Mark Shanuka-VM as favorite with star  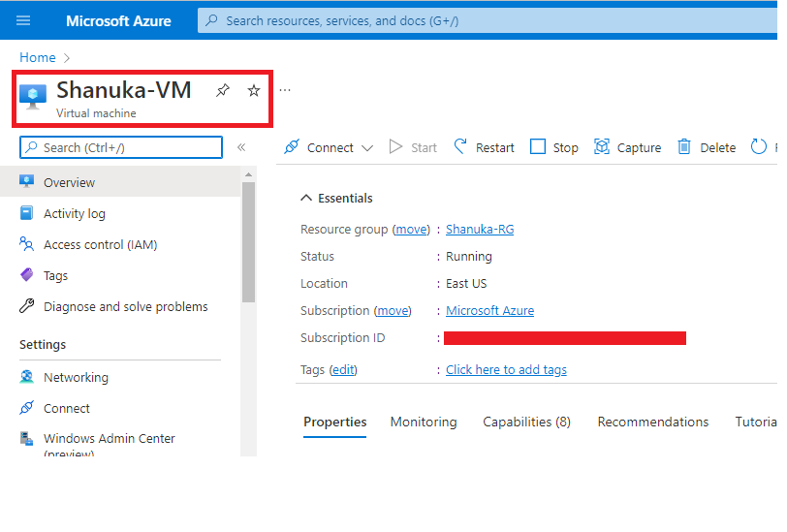click(x=254, y=90)
